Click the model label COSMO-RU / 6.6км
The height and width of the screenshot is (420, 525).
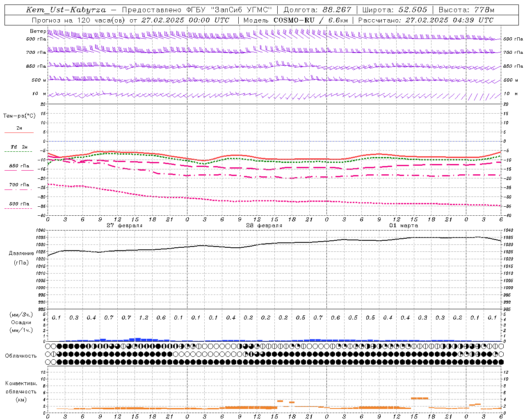pyautogui.click(x=311, y=20)
